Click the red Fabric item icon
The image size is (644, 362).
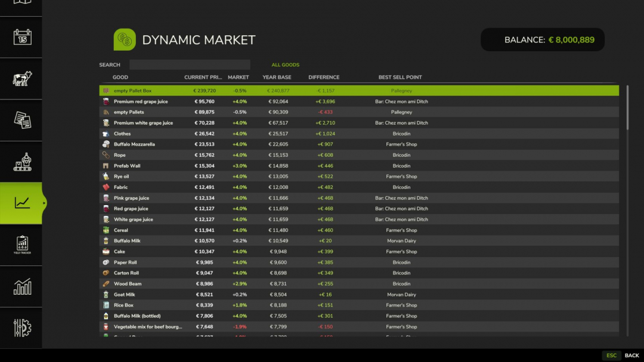(106, 187)
